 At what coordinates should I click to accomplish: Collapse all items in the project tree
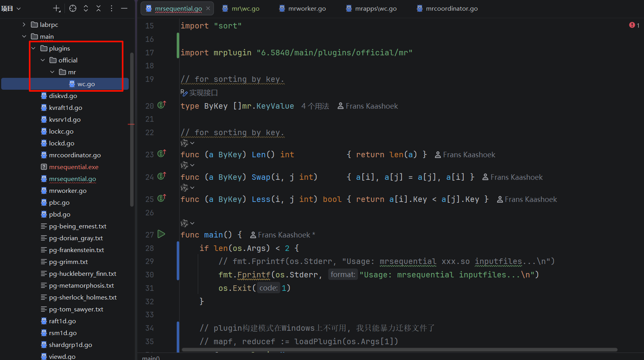98,8
